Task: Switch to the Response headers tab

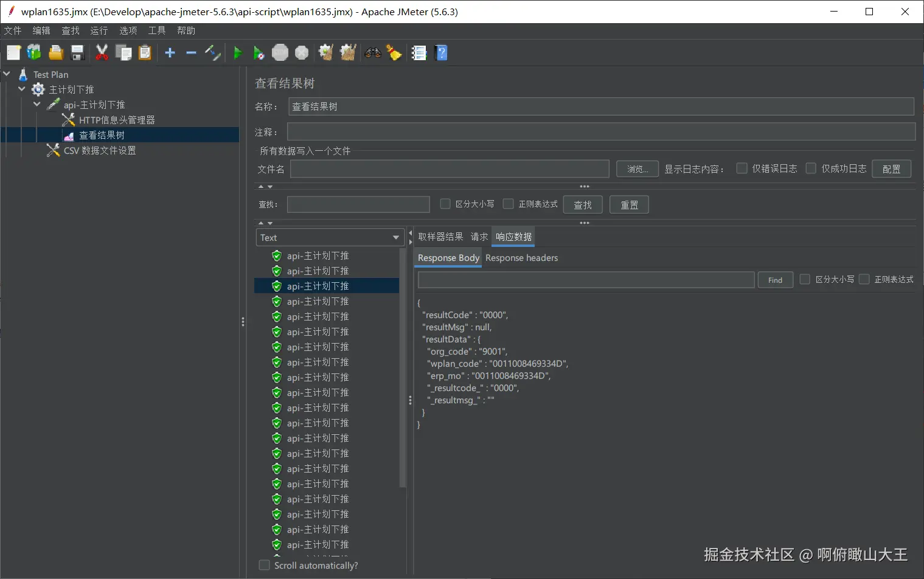Action: (x=521, y=258)
